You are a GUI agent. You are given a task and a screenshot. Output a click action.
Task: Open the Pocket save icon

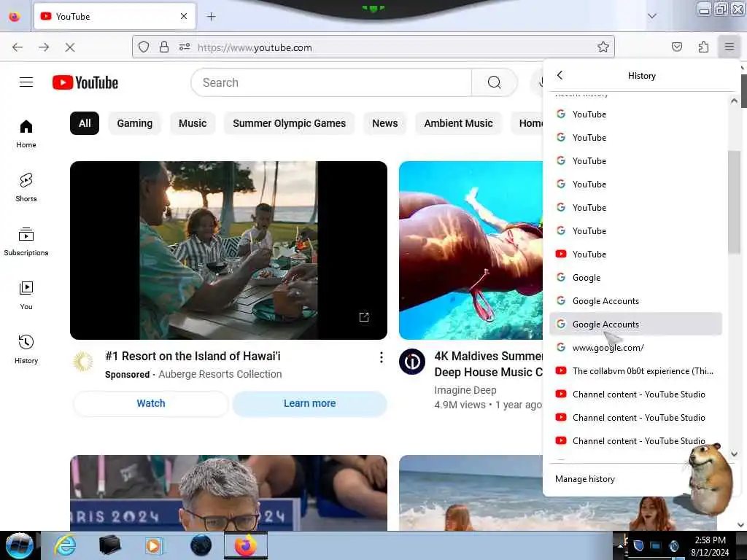click(676, 47)
